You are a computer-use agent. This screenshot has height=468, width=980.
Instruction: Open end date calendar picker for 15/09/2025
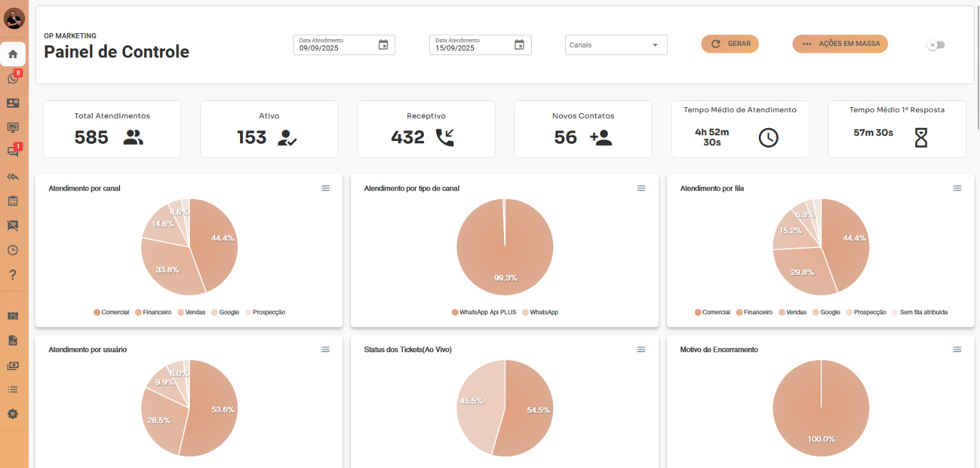[x=519, y=45]
